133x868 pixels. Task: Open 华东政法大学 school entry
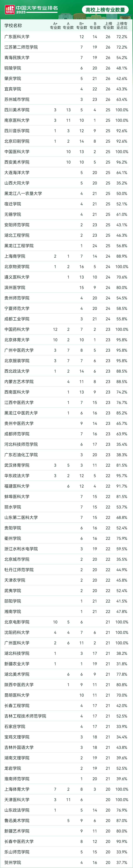(x=17, y=475)
